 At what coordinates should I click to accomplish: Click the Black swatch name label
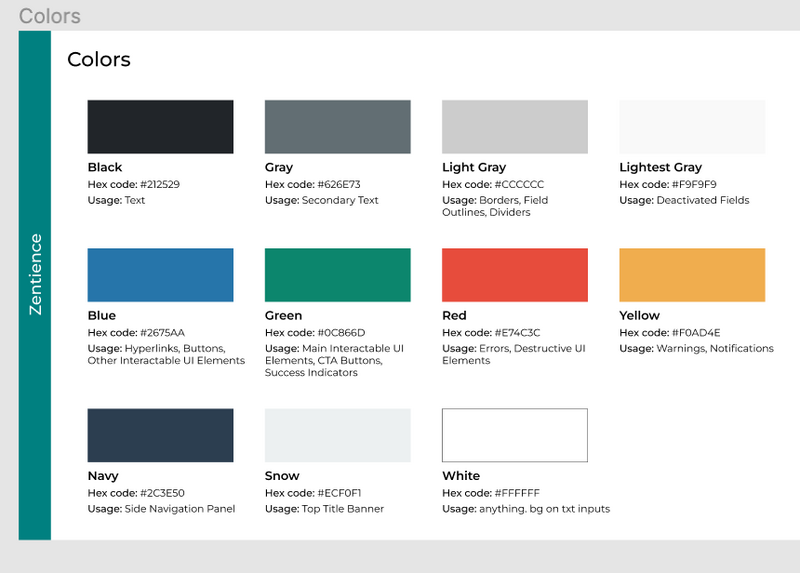pos(105,167)
